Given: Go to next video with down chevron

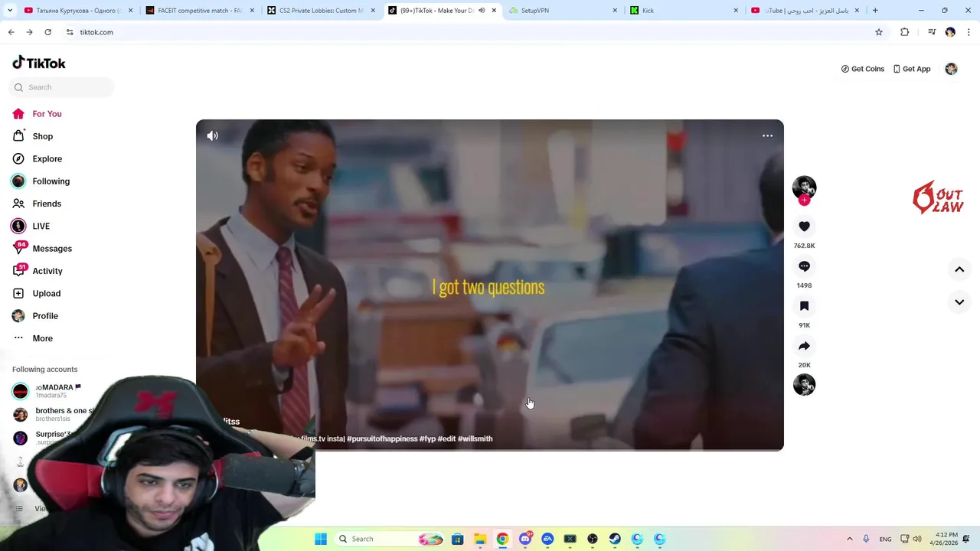Looking at the screenshot, I should pos(959,302).
